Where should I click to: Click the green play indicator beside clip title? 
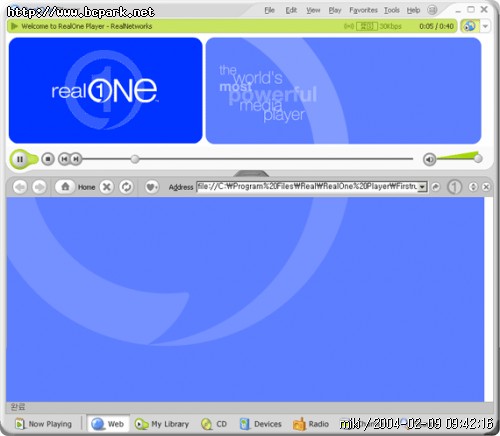click(x=14, y=26)
